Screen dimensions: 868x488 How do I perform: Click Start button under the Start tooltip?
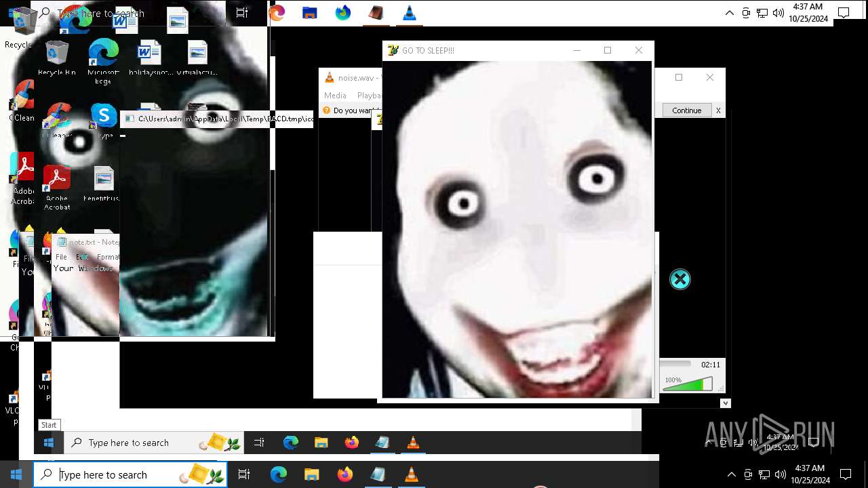point(49,443)
